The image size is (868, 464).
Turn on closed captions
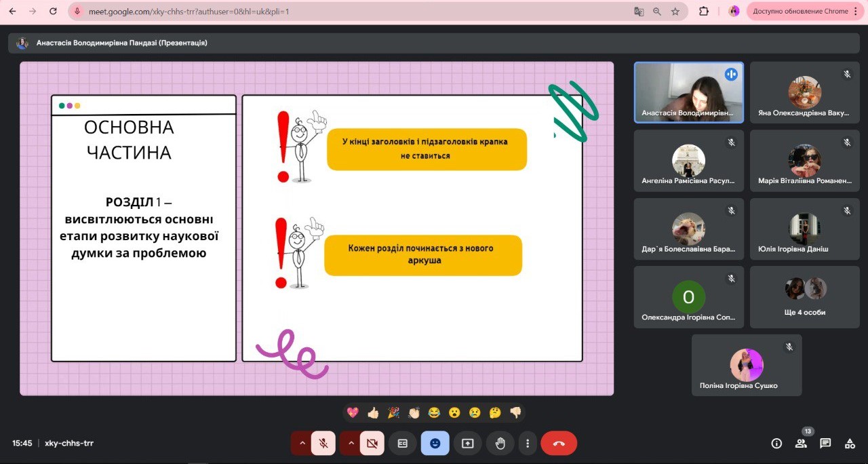coord(402,443)
